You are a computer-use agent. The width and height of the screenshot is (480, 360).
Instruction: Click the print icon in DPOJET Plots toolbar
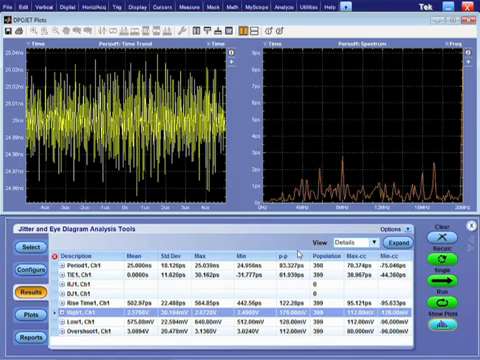coord(19,31)
